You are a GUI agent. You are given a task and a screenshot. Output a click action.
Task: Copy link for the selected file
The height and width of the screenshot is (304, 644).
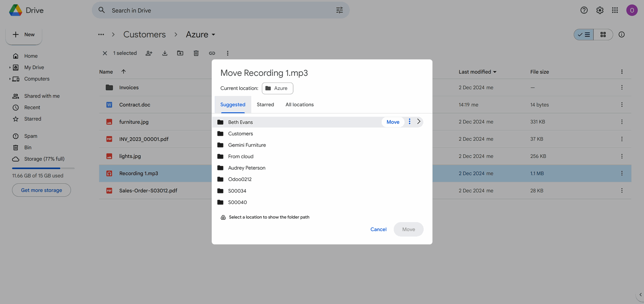click(x=212, y=53)
